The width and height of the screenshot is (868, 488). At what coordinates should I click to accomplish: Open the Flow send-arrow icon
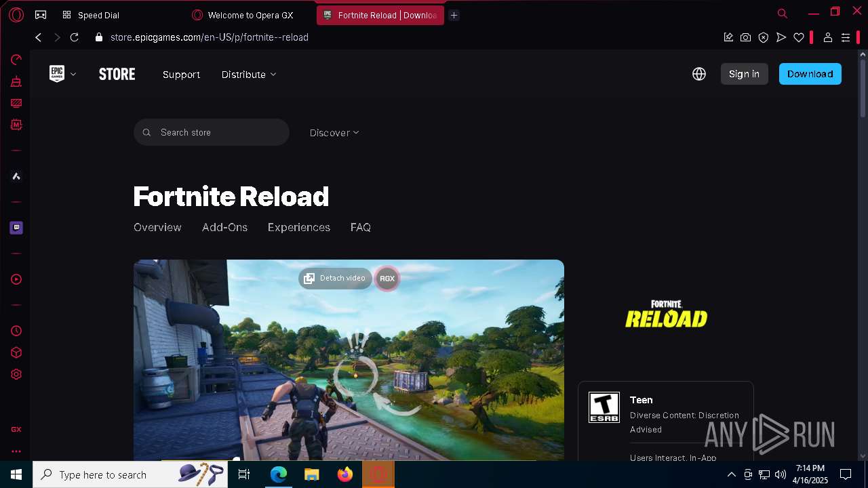tap(781, 37)
